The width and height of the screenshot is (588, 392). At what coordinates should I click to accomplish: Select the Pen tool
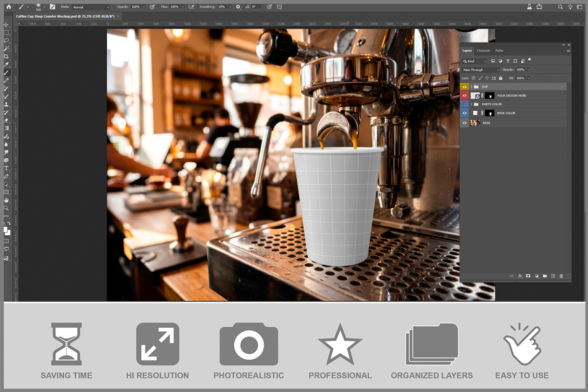[6, 176]
